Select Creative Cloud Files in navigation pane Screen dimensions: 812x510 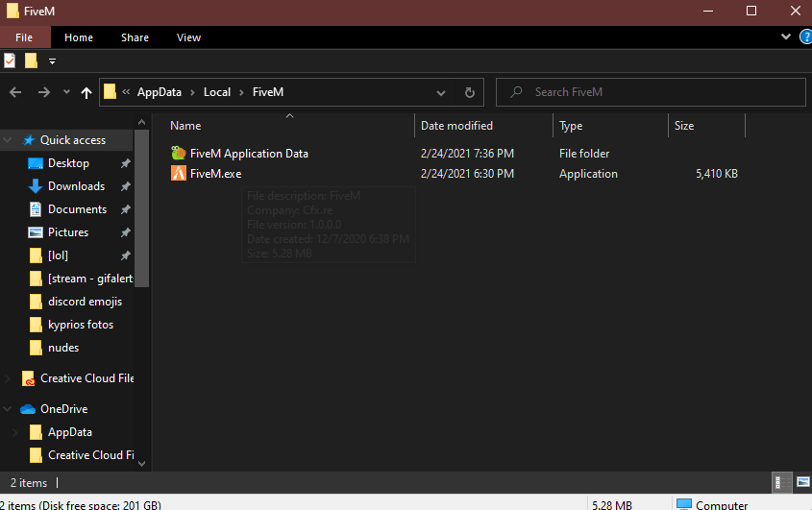click(86, 378)
